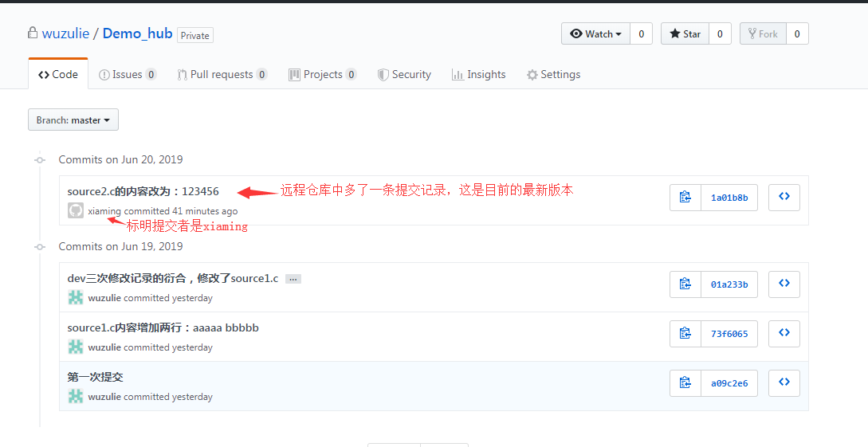Click the Fork button
Image resolution: width=868 pixels, height=447 pixels.
pos(763,33)
